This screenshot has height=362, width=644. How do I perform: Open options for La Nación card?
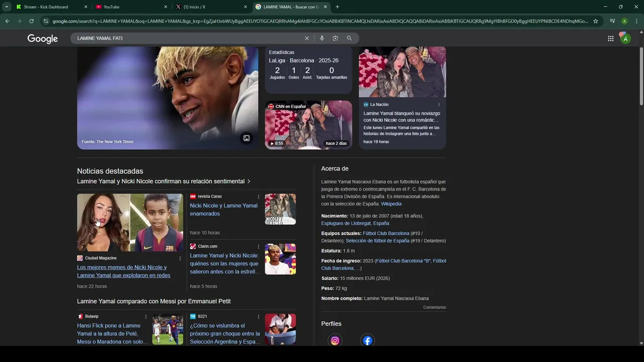pyautogui.click(x=439, y=105)
